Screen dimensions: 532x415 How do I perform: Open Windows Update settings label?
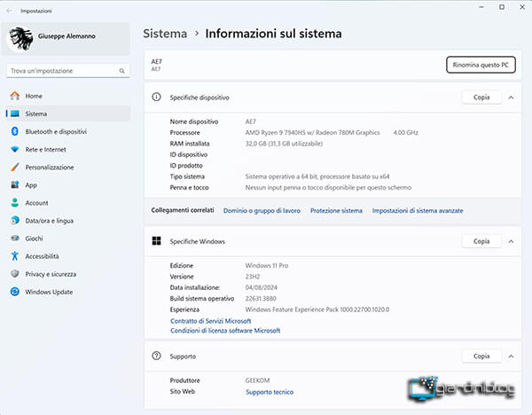pos(49,292)
